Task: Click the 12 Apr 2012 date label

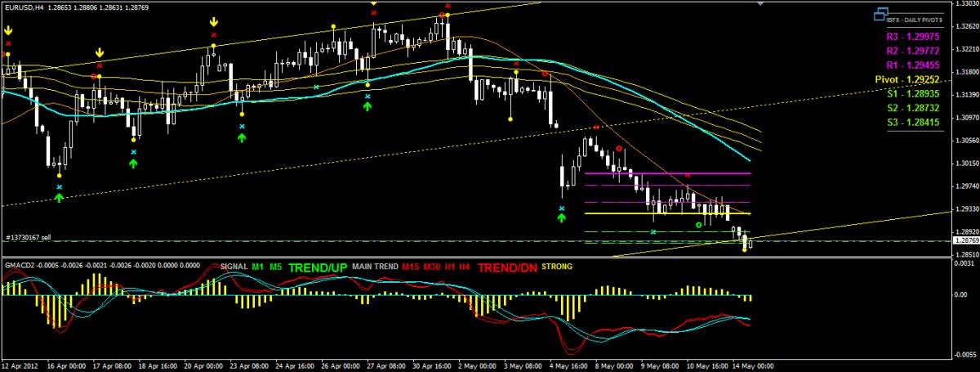Action: pos(19,366)
